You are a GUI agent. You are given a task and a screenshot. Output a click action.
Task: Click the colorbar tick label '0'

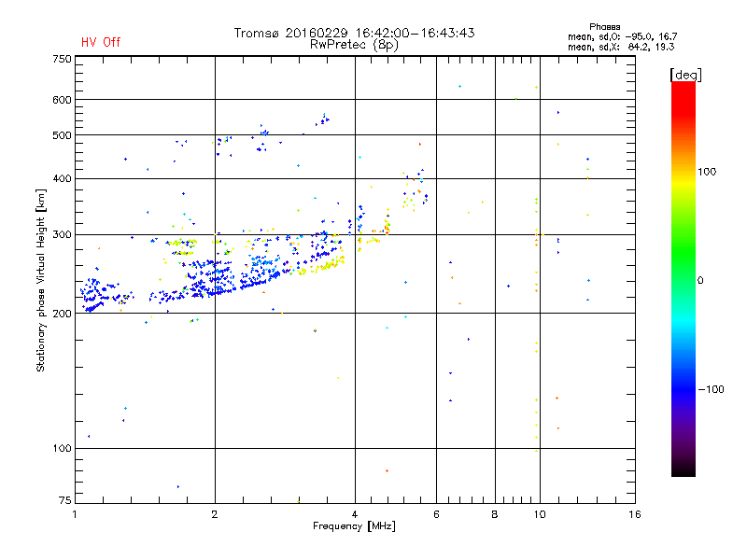pyautogui.click(x=699, y=280)
